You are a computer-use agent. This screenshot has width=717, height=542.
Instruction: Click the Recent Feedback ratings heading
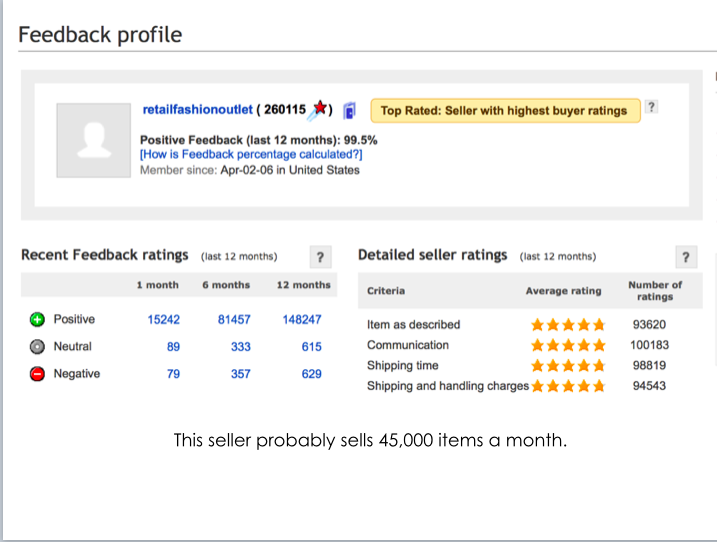click(x=105, y=255)
